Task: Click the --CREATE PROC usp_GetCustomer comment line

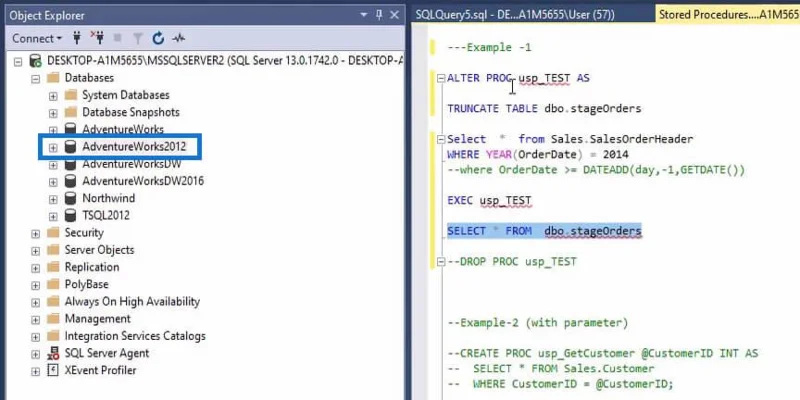Action: point(603,354)
